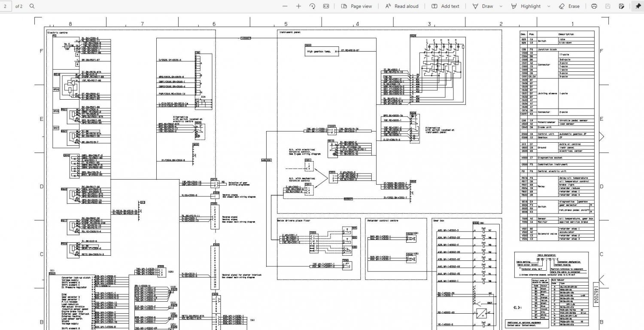This screenshot has width=644, height=330.
Task: Print the PDF using the printer icon
Action: tap(594, 6)
